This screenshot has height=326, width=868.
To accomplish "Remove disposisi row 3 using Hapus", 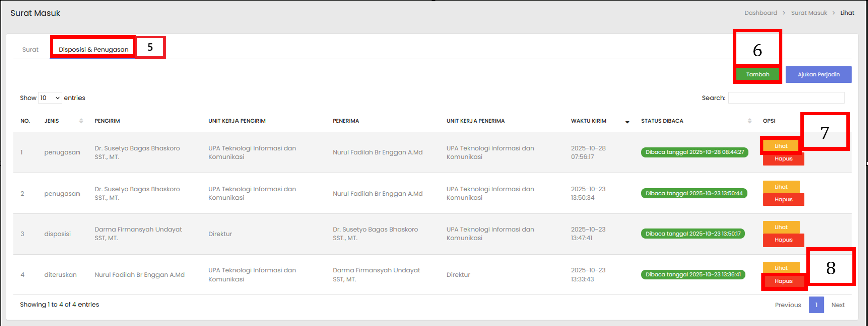I will click(783, 240).
